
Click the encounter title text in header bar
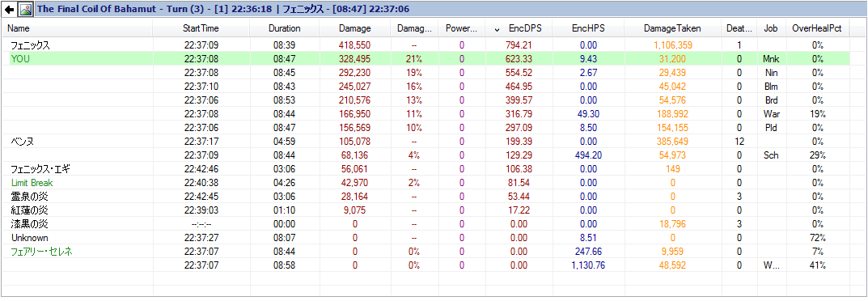tap(223, 10)
